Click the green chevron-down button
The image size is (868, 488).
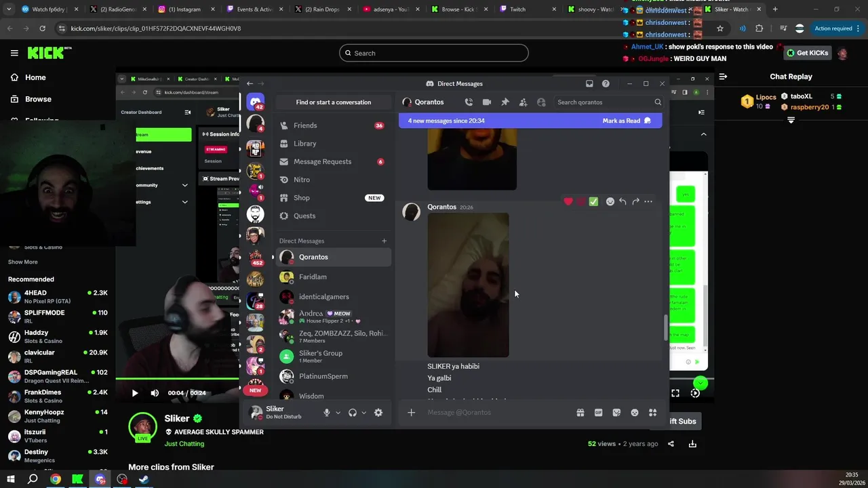pos(701,384)
